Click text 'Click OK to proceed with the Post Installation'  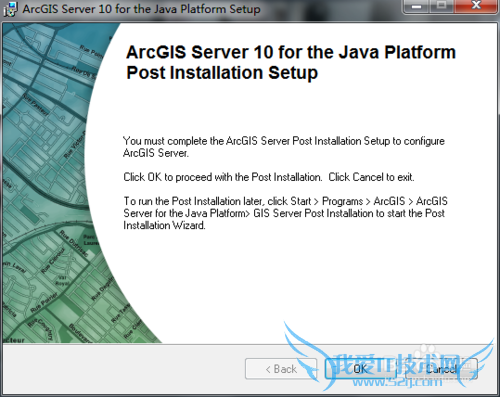[x=223, y=177]
